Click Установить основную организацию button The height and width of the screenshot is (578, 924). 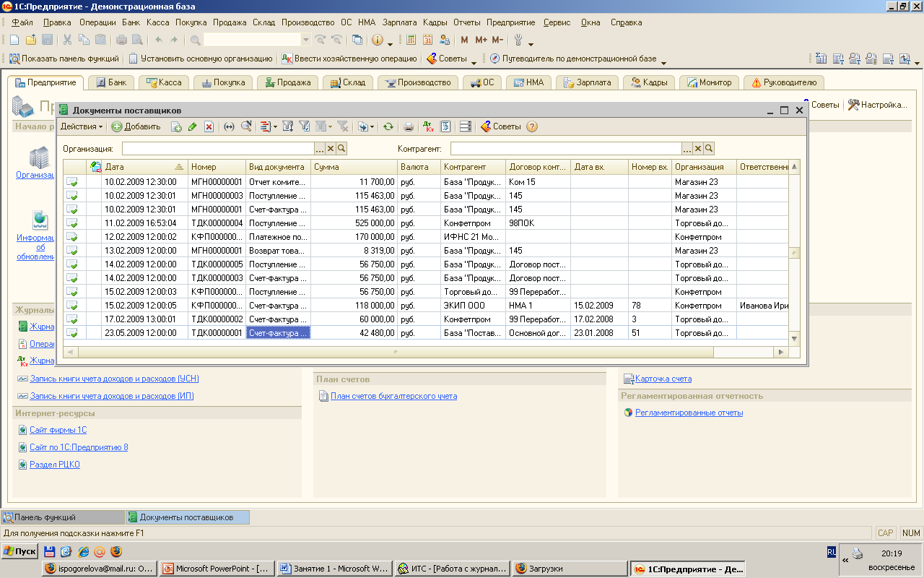click(x=201, y=59)
